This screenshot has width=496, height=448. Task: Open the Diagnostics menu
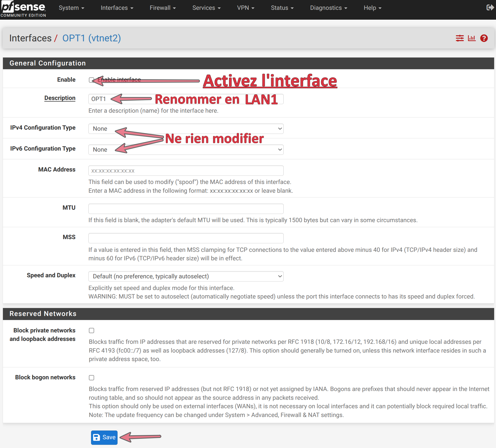click(x=328, y=8)
